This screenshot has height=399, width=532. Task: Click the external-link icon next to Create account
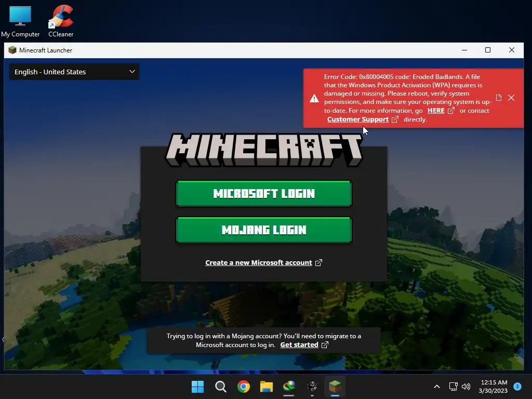[x=318, y=262]
